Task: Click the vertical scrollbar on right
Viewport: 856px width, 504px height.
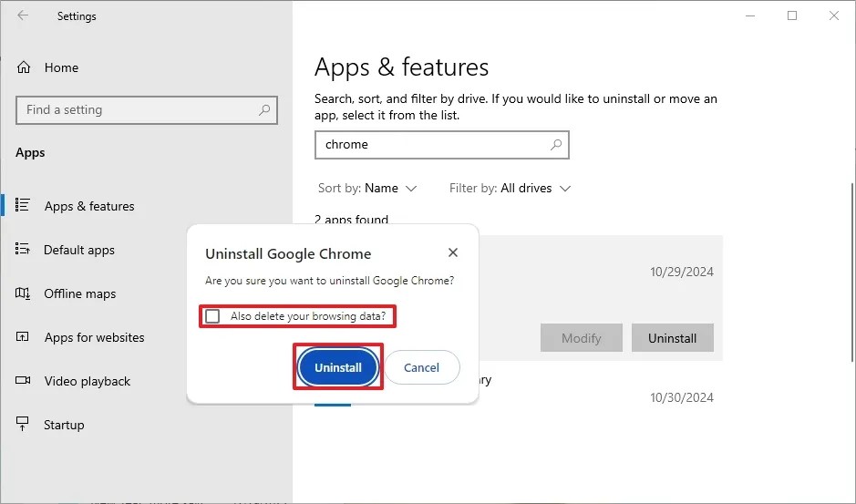Action: click(852, 272)
